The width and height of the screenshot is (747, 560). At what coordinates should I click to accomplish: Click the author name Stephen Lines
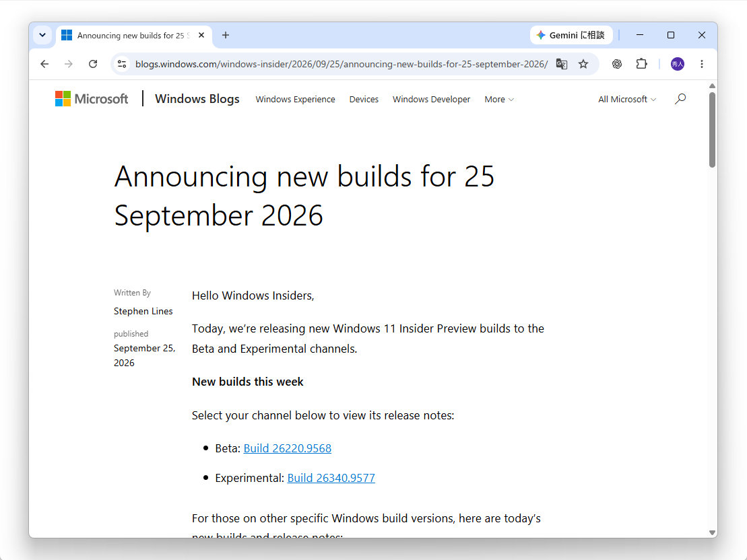[x=143, y=311]
